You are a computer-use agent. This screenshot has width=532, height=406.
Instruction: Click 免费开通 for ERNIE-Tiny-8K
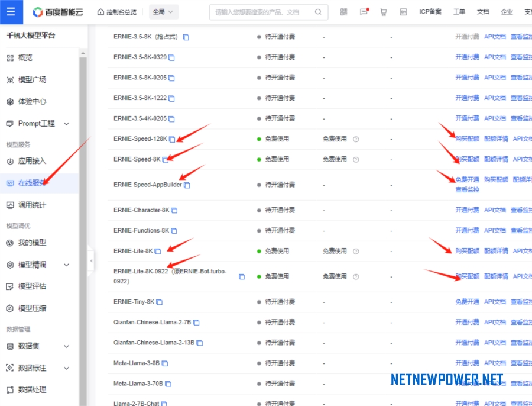pyautogui.click(x=467, y=302)
